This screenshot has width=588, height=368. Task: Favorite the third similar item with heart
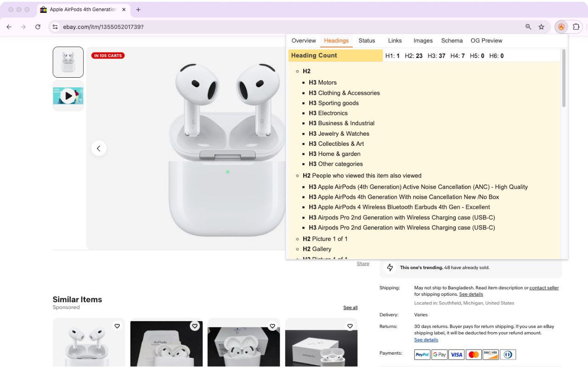(x=272, y=326)
